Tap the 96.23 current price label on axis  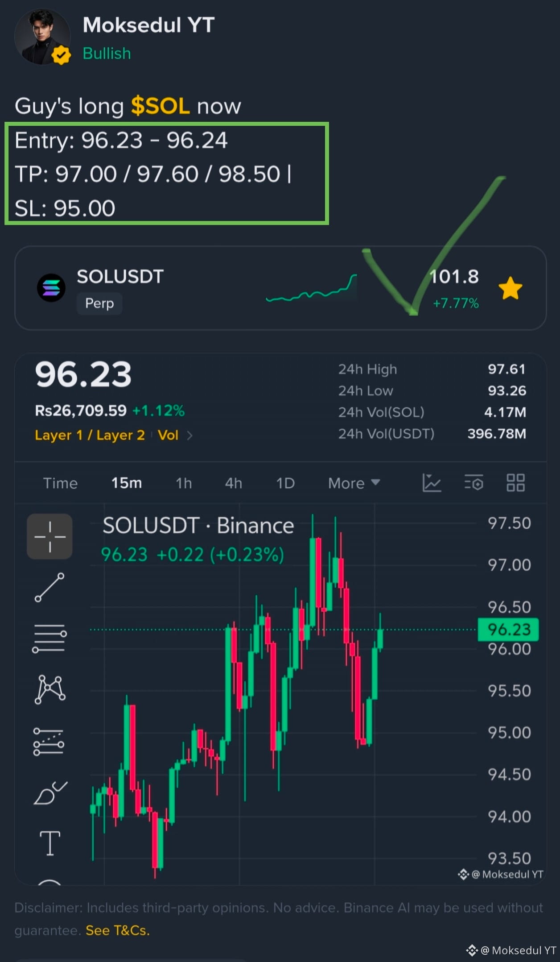508,630
